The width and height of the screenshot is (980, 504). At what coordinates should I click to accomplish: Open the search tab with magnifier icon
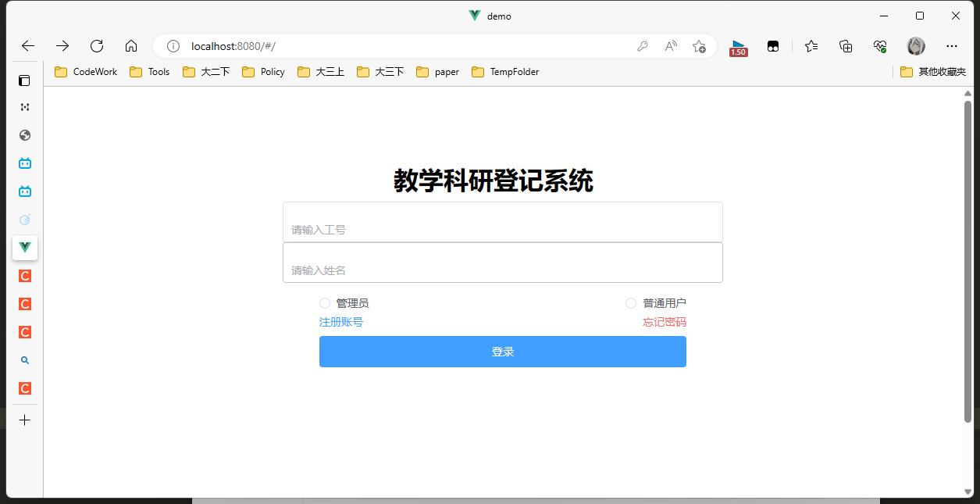(24, 359)
